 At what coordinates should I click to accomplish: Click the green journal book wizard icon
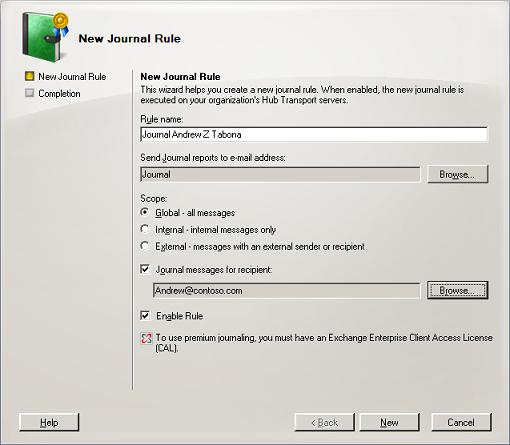pyautogui.click(x=45, y=37)
